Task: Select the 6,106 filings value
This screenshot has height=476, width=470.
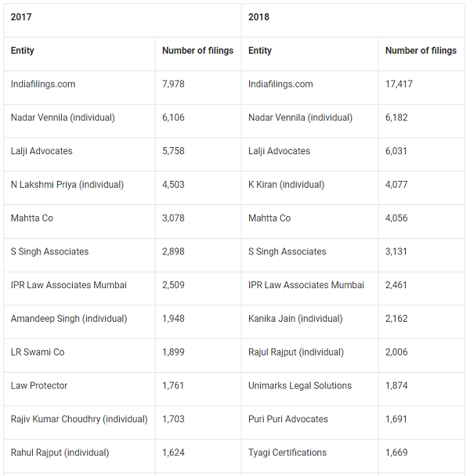Action: [173, 117]
